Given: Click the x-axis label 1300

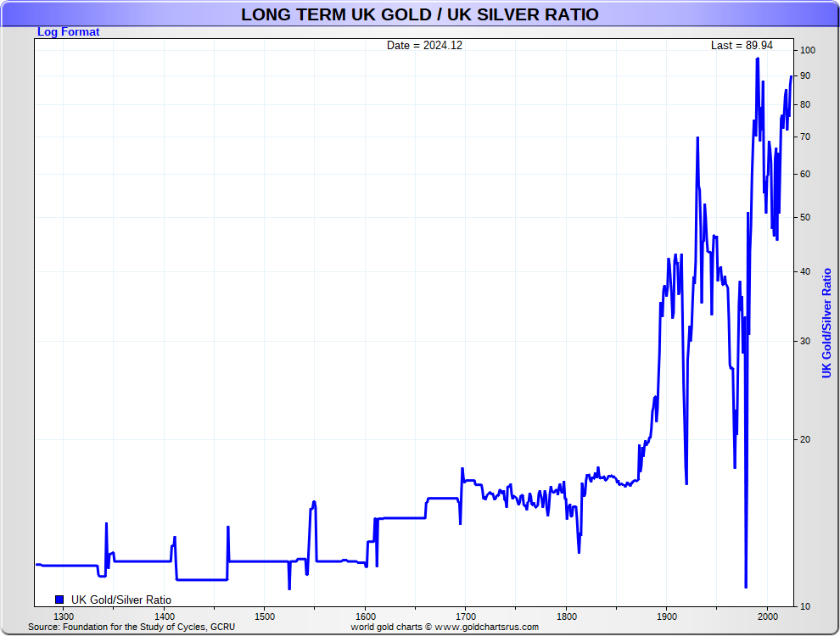Looking at the screenshot, I should click(64, 616).
